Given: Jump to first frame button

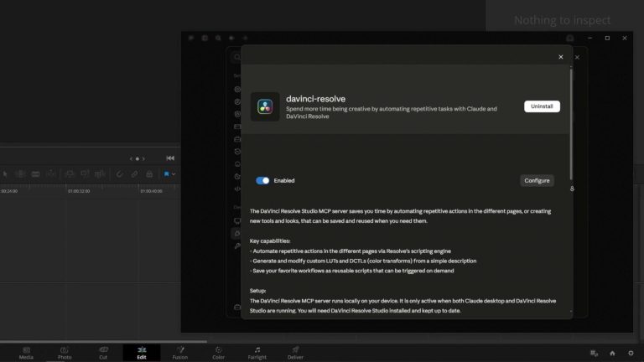Looking at the screenshot, I should click(170, 158).
